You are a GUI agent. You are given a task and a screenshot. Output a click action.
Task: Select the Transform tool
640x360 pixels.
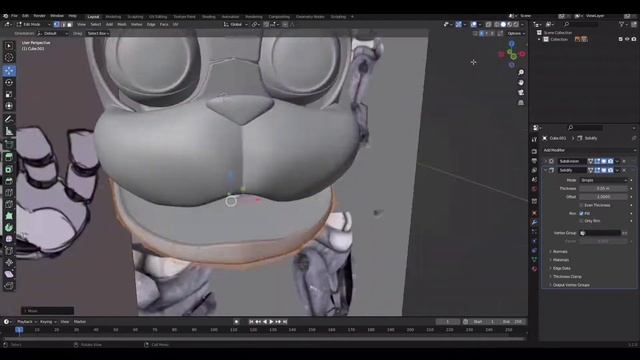9,106
